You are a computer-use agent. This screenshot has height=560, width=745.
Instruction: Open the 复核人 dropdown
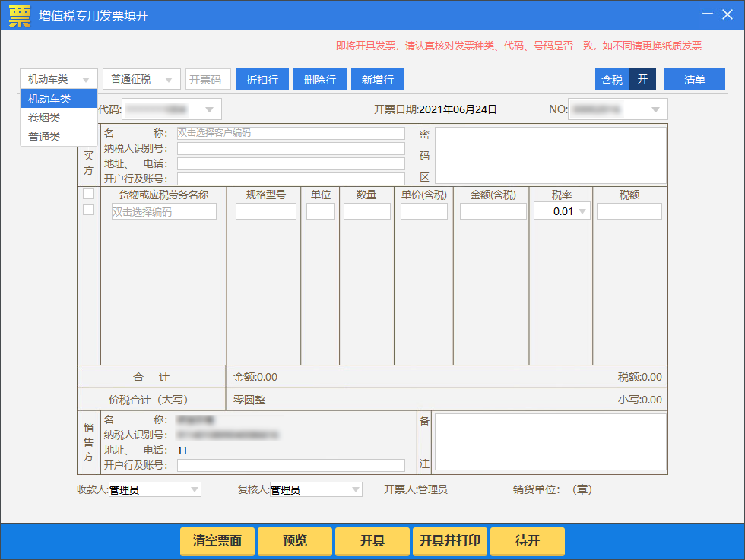point(356,490)
